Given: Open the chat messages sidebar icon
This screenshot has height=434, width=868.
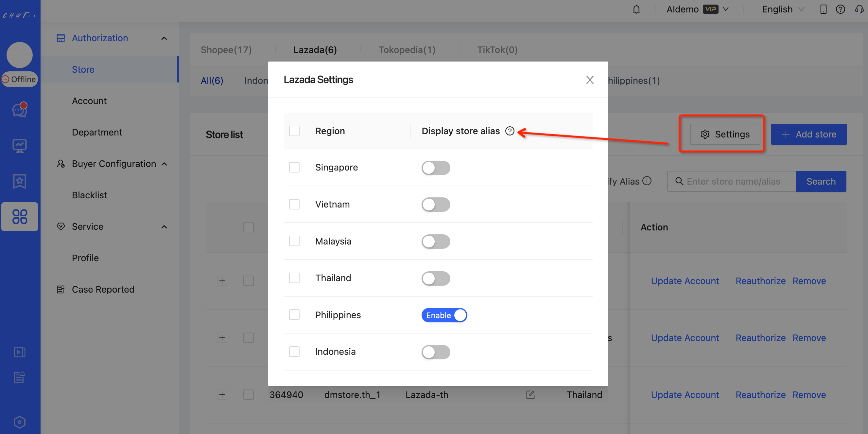Looking at the screenshot, I should click(x=20, y=110).
